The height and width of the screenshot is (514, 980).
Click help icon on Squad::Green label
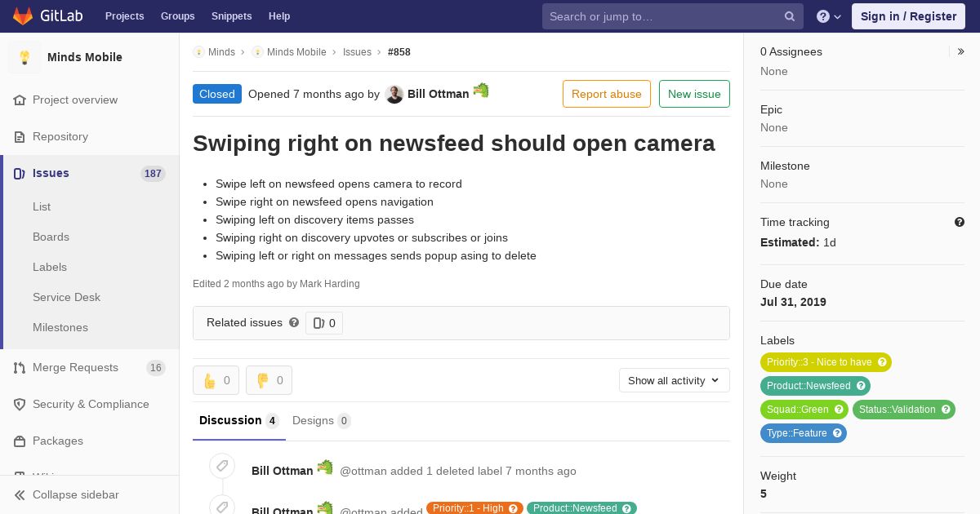pos(839,410)
